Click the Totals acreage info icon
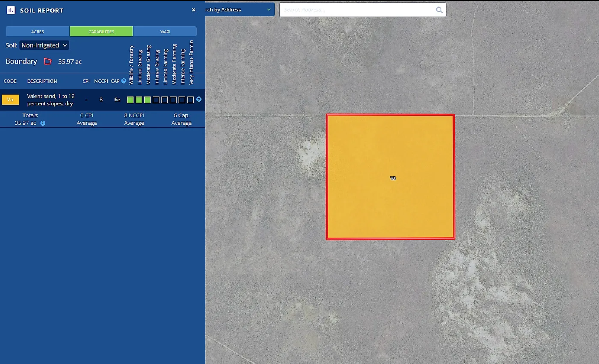Viewport: 599px width, 364px height. (43, 123)
